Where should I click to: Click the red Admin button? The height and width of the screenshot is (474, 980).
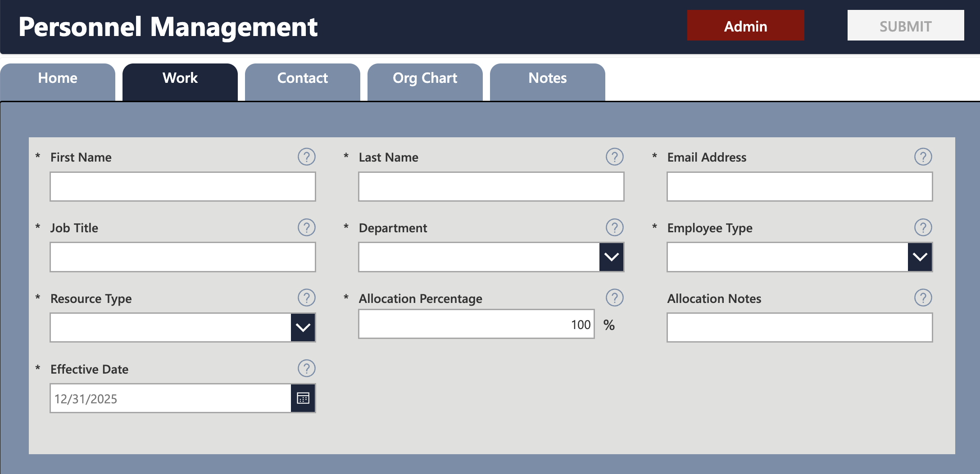(x=745, y=26)
